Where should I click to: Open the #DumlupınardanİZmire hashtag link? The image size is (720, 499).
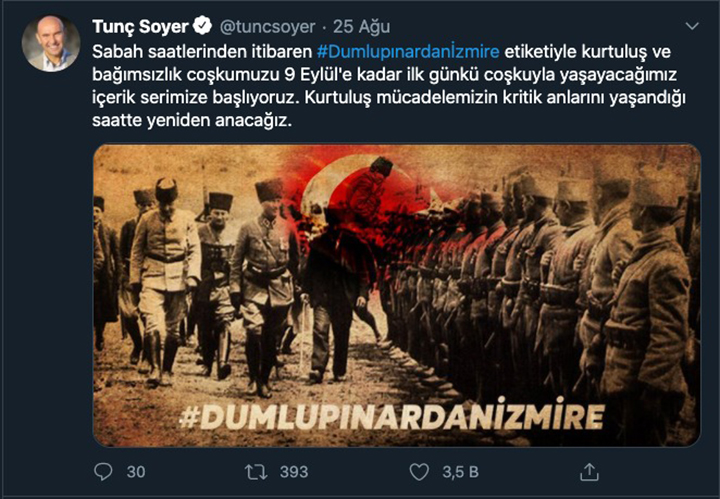click(x=408, y=51)
